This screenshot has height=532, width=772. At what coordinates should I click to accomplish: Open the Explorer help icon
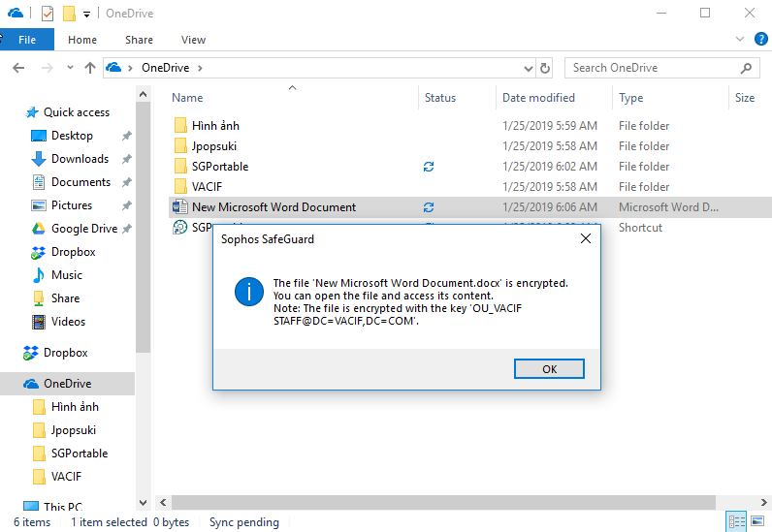tap(760, 39)
